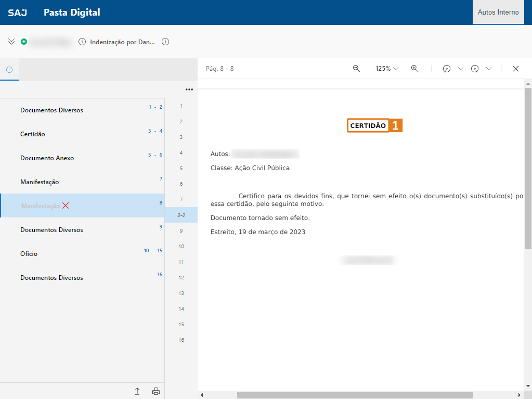Click vertical scrollbar thumb in viewer
Image resolution: width=532 pixels, height=399 pixels.
(x=528, y=169)
